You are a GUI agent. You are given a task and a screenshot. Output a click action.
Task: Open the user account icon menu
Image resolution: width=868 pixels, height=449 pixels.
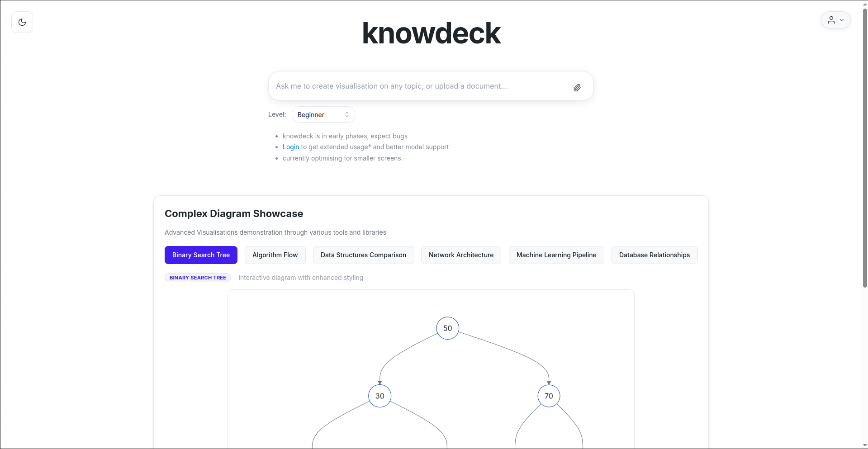[x=831, y=20]
